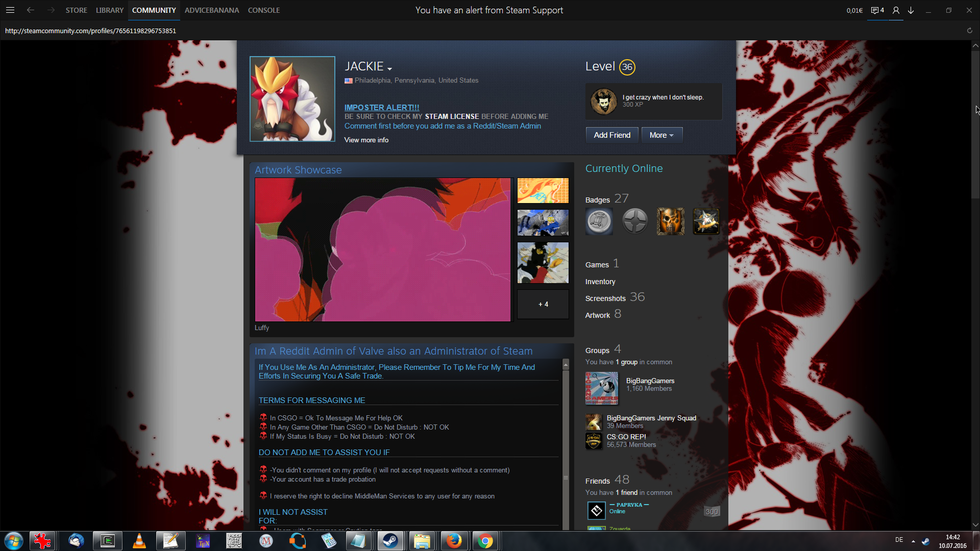Go back with the left arrow
The image size is (980, 551).
point(31,10)
